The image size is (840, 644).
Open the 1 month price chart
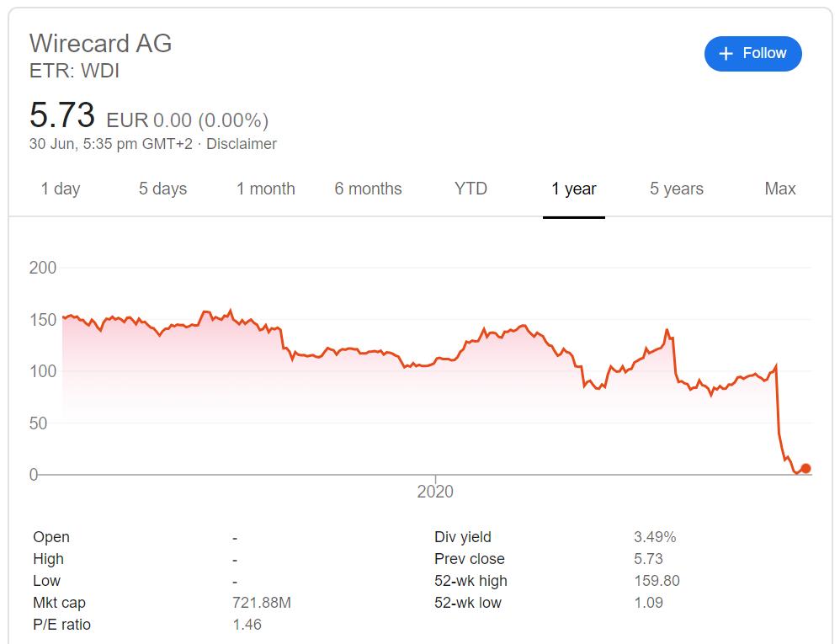[265, 189]
